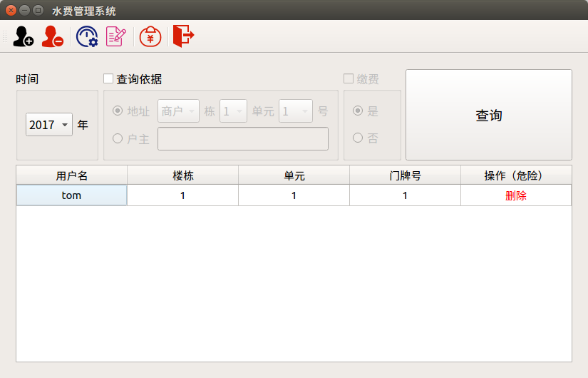The width and height of the screenshot is (588, 378).
Task: Close the 水费管理系统 window
Action: (11, 11)
